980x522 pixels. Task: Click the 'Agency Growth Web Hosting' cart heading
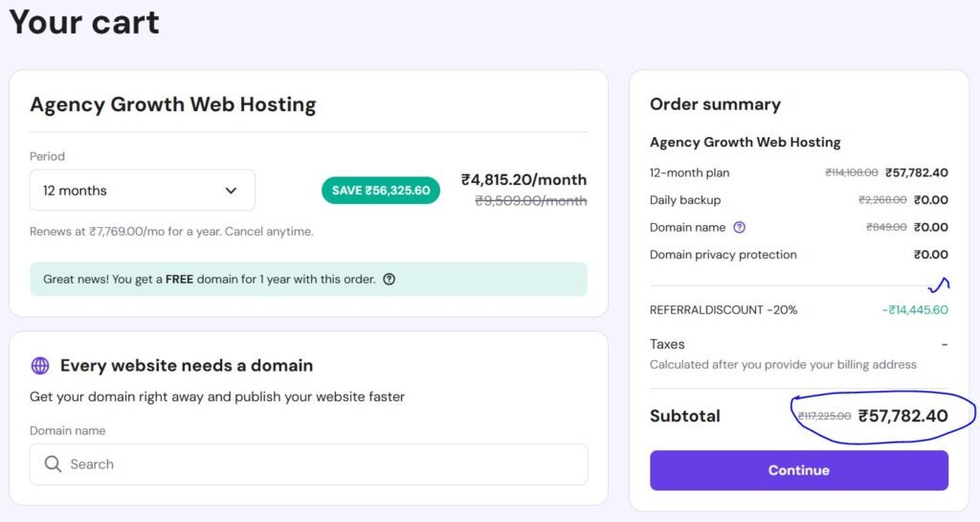(172, 104)
